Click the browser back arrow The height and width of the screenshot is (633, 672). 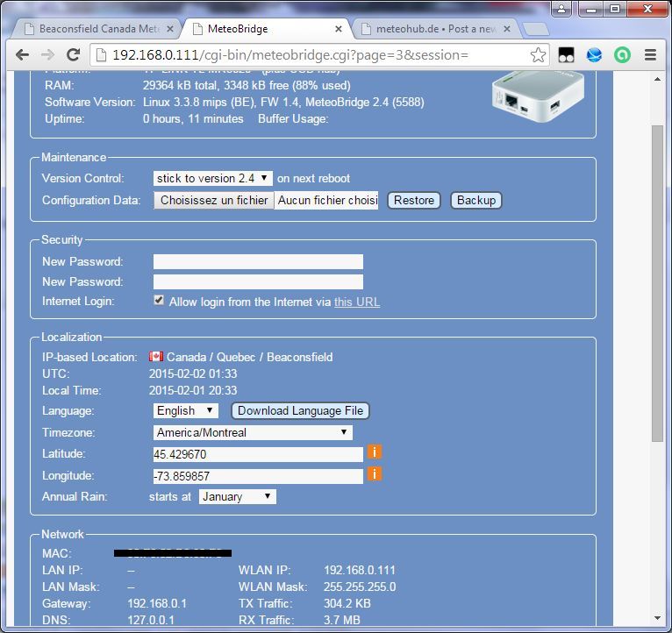click(x=23, y=55)
